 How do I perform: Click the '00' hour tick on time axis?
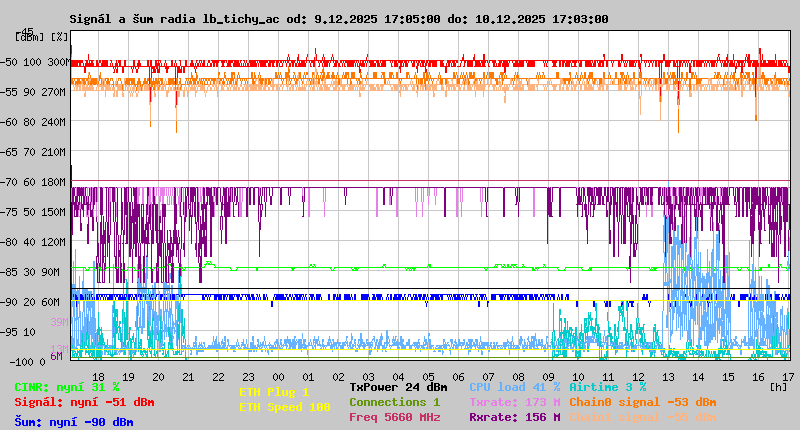click(278, 377)
